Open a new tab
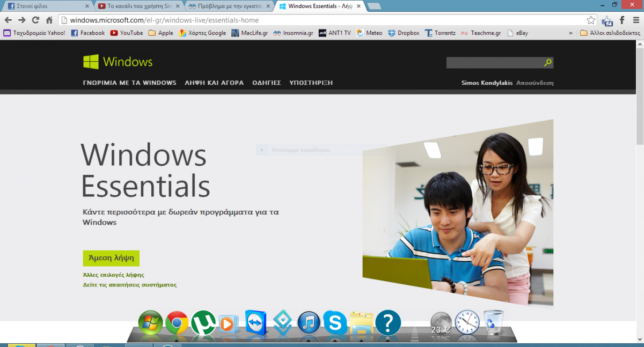 point(374,6)
